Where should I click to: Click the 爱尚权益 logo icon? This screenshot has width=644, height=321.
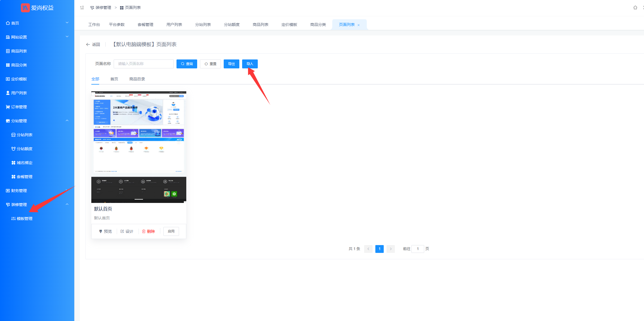click(x=25, y=8)
